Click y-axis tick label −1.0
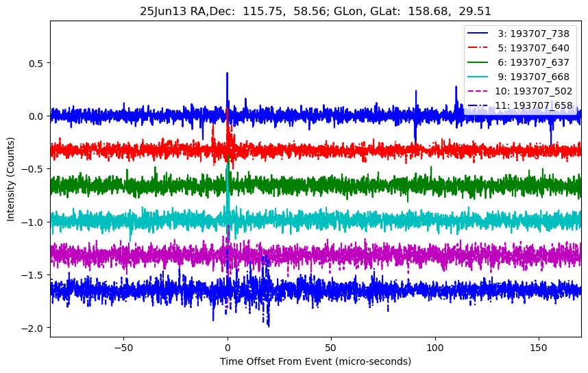 (x=33, y=222)
